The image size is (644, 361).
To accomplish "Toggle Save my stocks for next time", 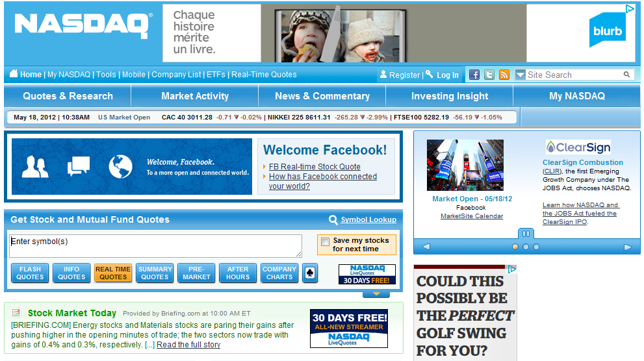I will [x=326, y=242].
